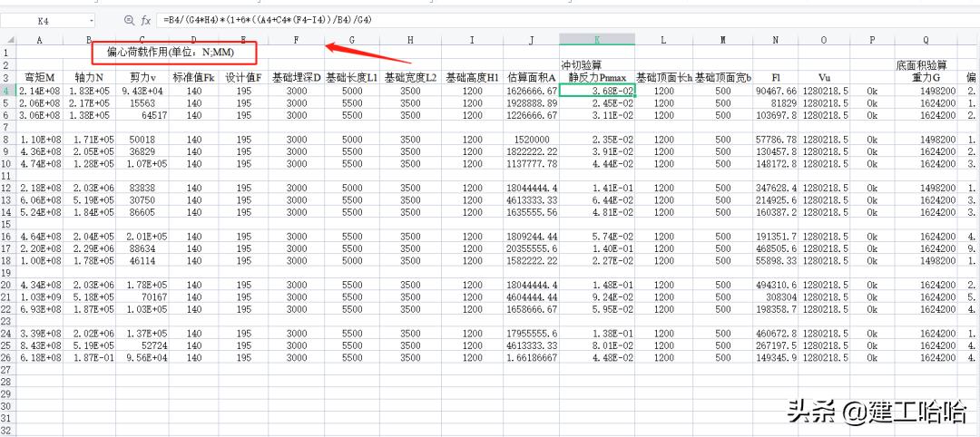
Task: Click the Name Box showing K4
Action: coord(44,20)
